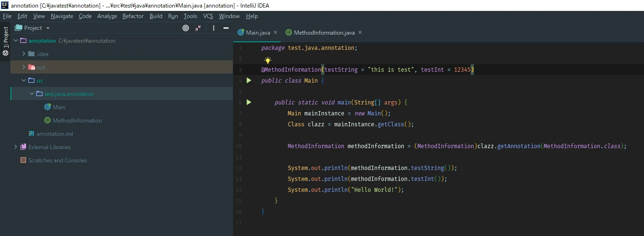Click the collapse all icon in Project panel
The width and height of the screenshot is (644, 236).
[198, 28]
